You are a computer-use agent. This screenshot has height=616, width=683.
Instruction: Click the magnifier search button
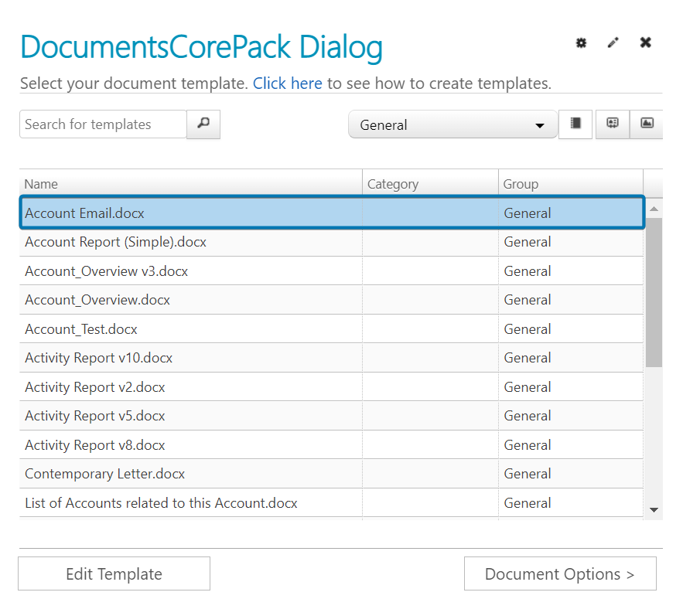coord(203,124)
